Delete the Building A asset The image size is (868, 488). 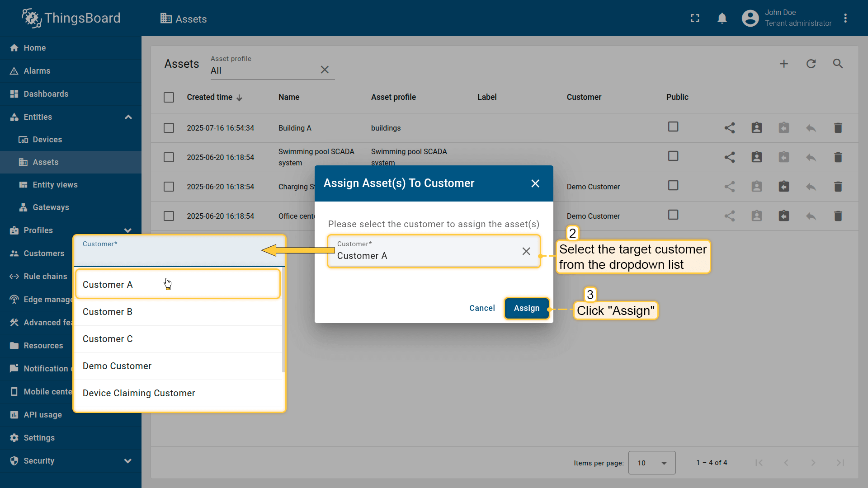click(x=838, y=128)
